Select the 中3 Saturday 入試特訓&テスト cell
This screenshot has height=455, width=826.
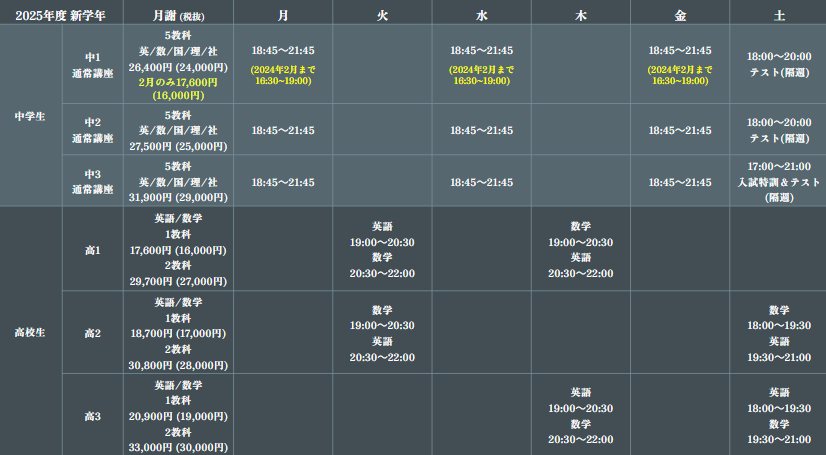tap(778, 181)
